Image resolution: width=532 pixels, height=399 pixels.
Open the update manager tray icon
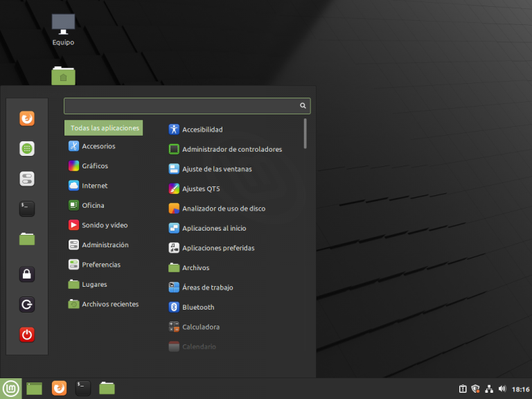point(463,389)
